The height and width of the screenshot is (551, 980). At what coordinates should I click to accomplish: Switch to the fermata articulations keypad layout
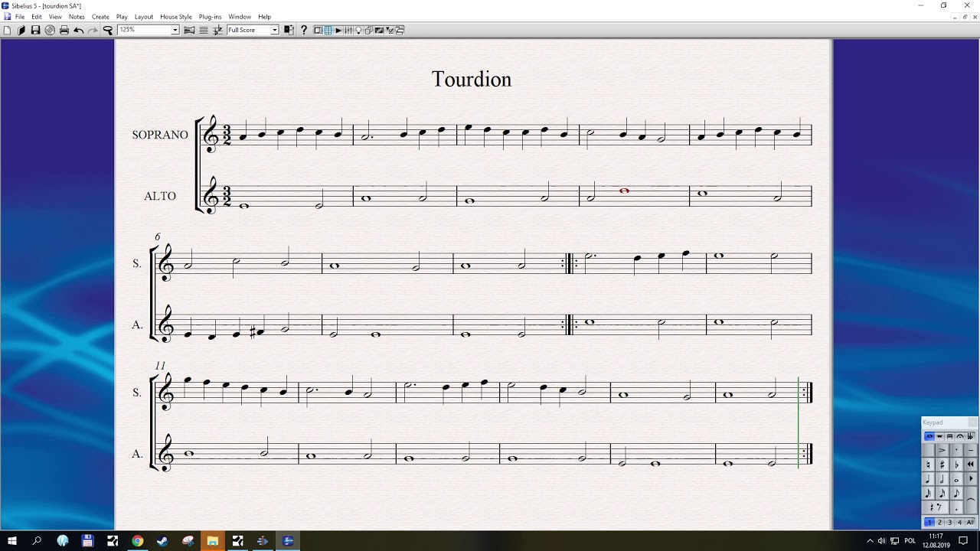[960, 436]
